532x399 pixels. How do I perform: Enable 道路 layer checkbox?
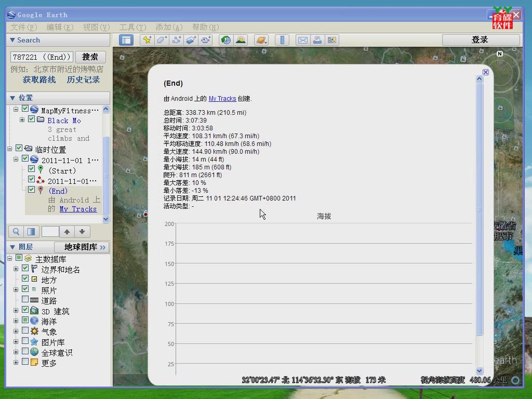[x=25, y=299]
